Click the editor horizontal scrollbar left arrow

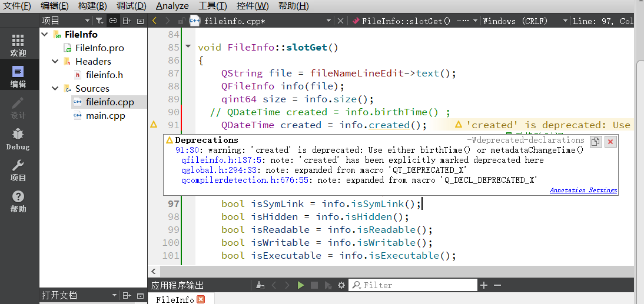(x=153, y=272)
